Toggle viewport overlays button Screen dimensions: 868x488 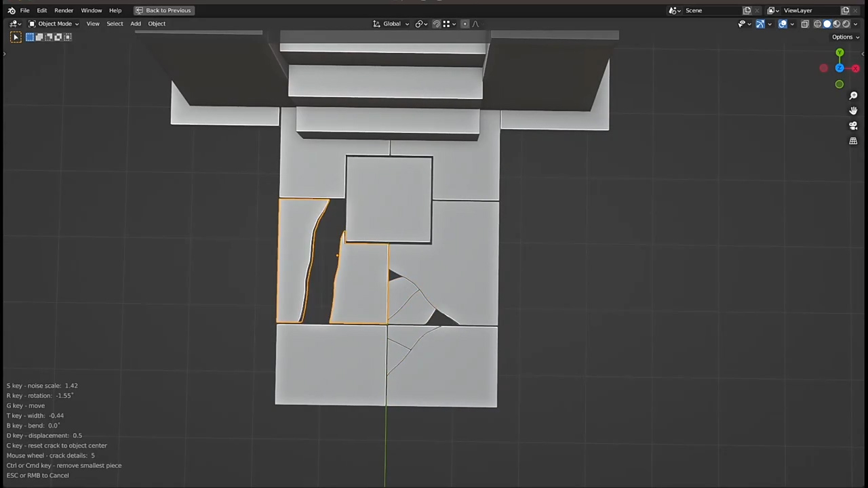[783, 24]
